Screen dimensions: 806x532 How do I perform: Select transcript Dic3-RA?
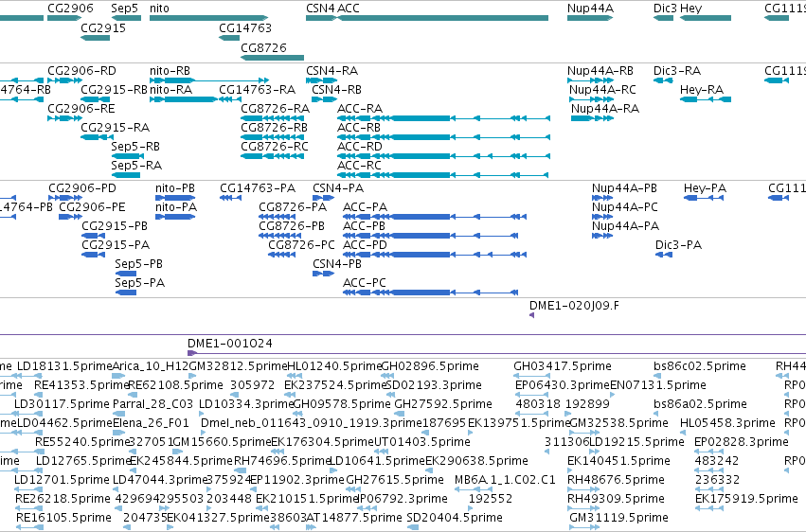(x=663, y=80)
